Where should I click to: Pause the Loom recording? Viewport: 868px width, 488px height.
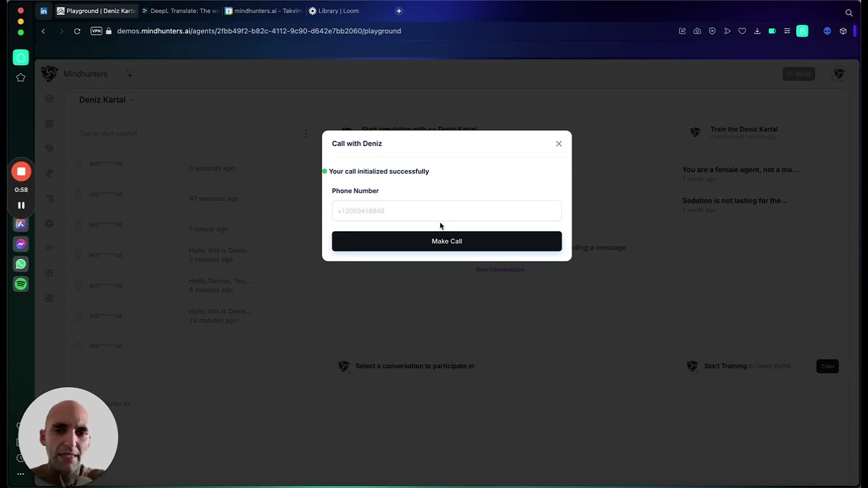pos(21,205)
